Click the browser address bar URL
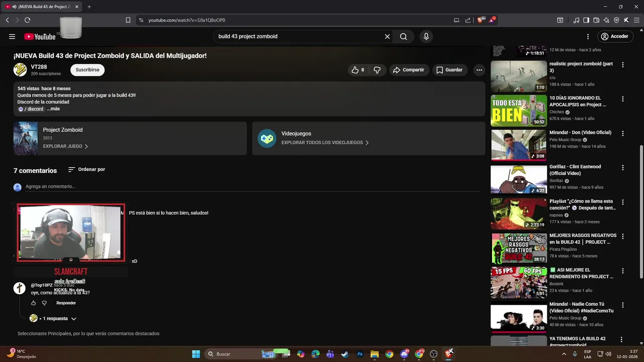This screenshot has height=362, width=644. click(187, 20)
